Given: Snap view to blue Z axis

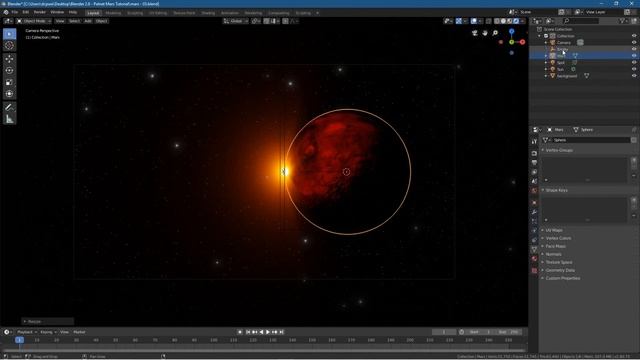Looking at the screenshot, I should click(511, 31).
